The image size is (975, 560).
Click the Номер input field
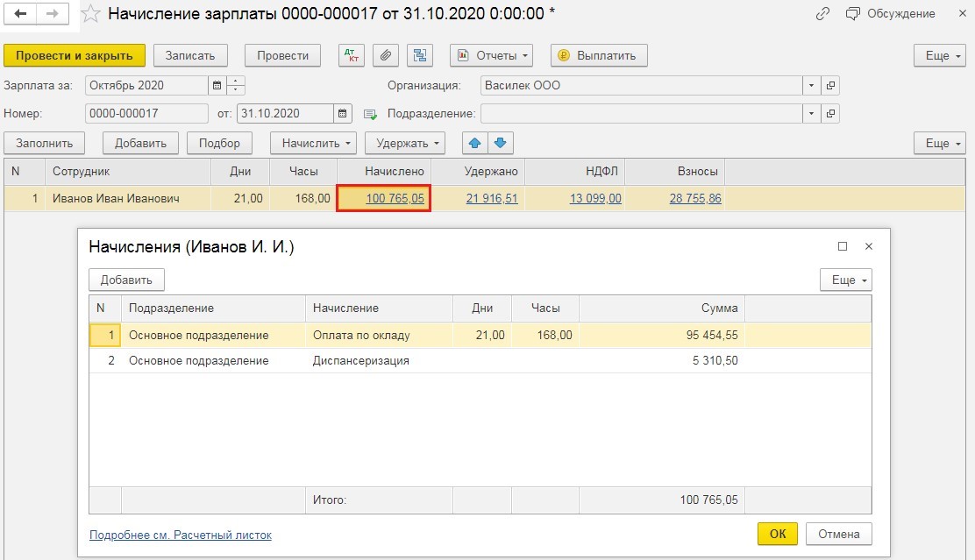pos(146,114)
